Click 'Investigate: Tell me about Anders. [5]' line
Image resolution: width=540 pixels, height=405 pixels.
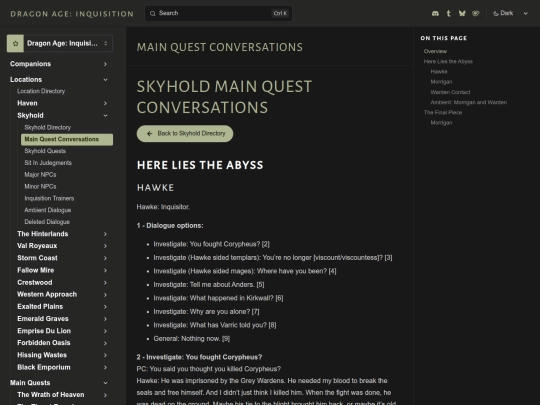(209, 285)
